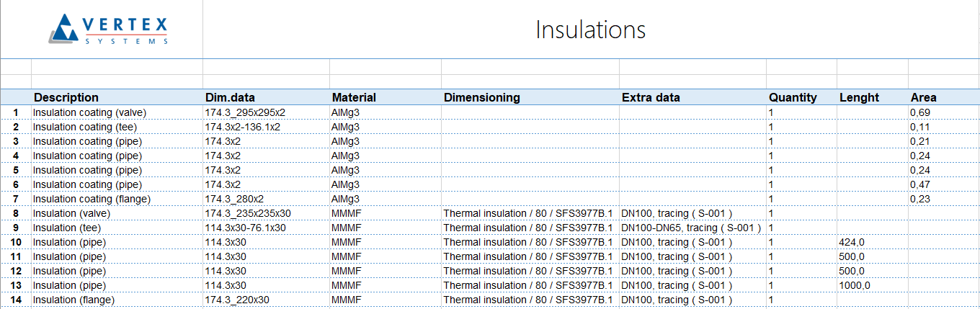Select the Material column header

click(354, 98)
